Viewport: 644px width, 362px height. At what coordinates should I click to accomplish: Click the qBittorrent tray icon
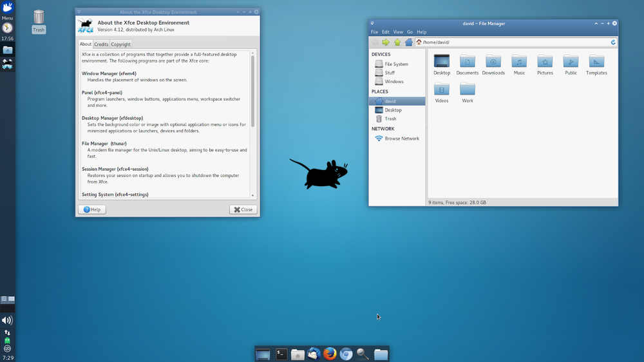tap(7, 348)
